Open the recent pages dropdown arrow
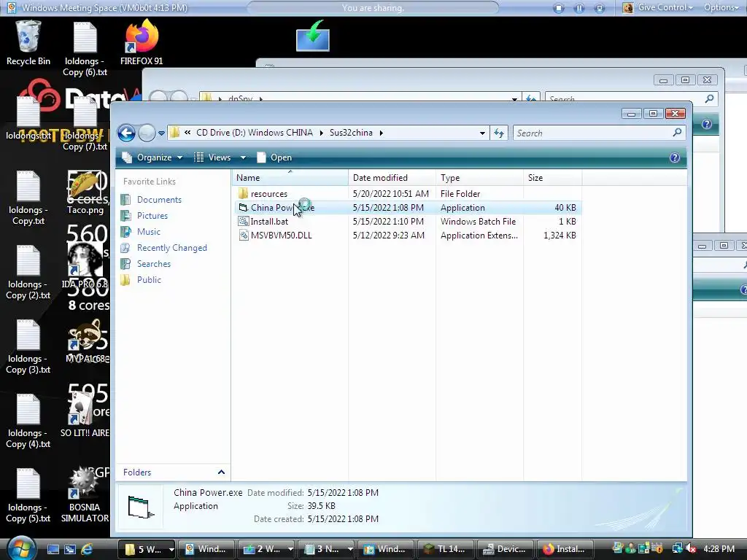 coord(161,133)
